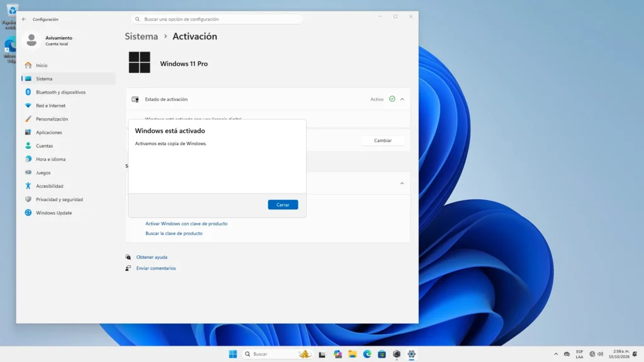
Task: Click the Obtener ayuda icon
Action: pos(128,257)
